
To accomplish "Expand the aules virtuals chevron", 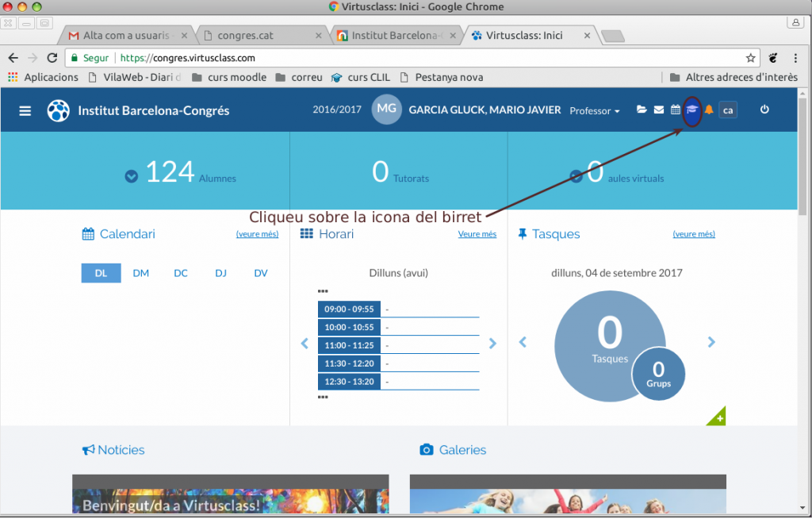I will click(x=576, y=177).
